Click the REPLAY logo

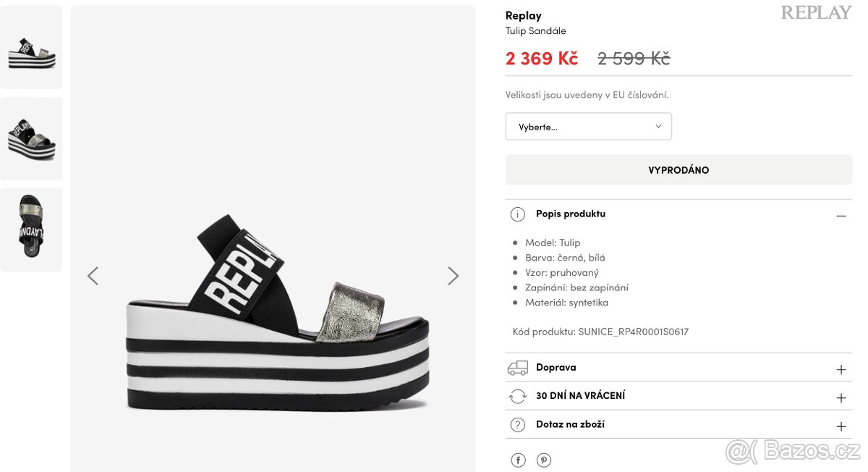816,12
